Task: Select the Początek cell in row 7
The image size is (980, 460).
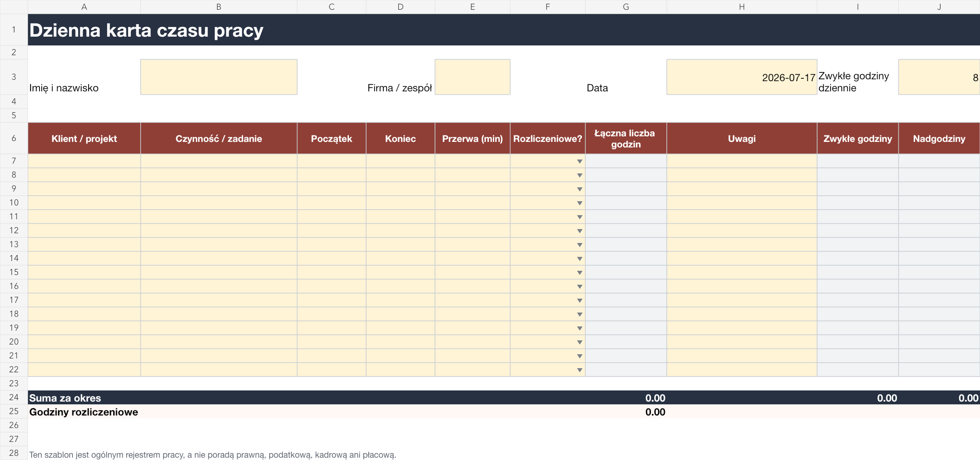Action: (331, 161)
